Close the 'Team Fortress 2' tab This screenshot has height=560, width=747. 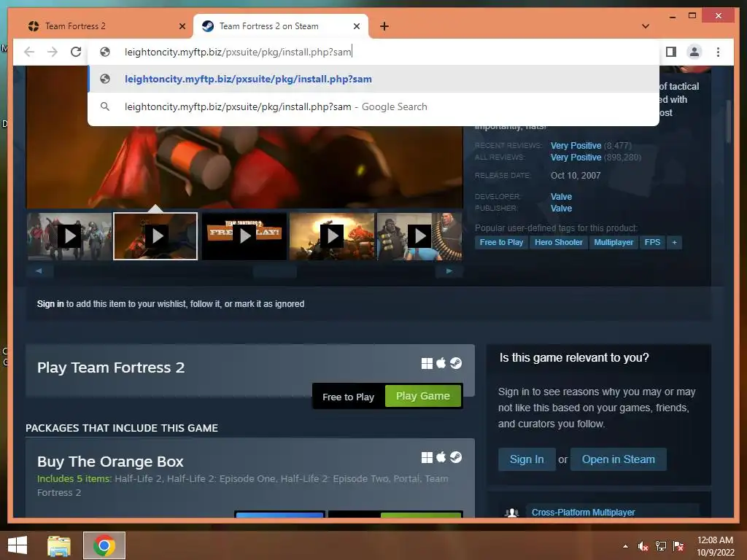[182, 26]
